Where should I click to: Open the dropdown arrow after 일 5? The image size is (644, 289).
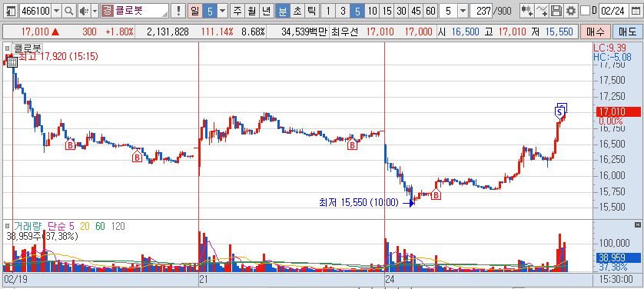point(223,11)
